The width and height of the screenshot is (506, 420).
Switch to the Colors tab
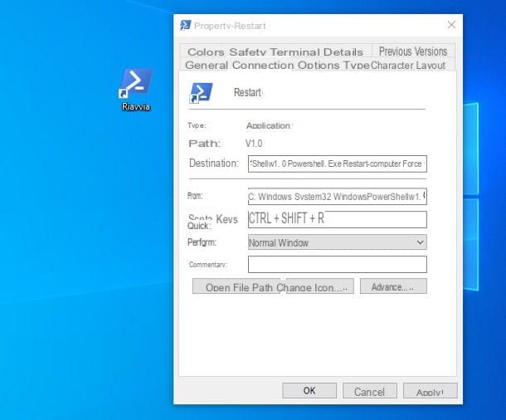point(206,51)
